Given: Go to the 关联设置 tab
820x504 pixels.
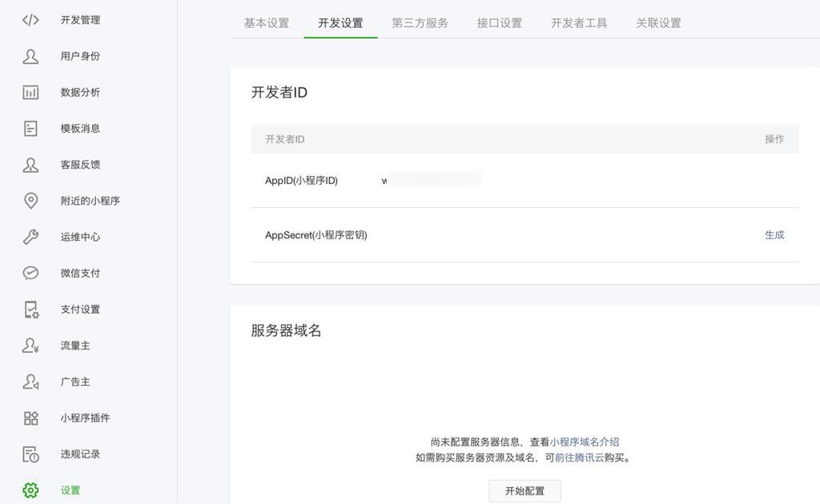Looking at the screenshot, I should (658, 23).
